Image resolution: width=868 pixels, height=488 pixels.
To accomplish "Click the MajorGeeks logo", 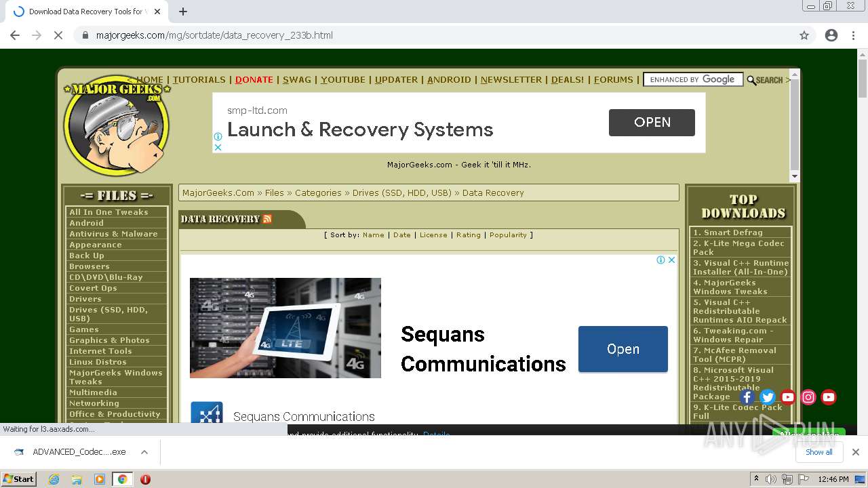I will click(x=116, y=125).
